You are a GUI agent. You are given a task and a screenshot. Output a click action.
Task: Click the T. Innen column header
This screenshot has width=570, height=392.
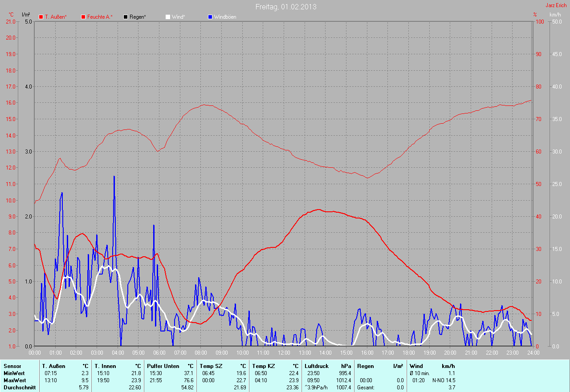point(105,366)
